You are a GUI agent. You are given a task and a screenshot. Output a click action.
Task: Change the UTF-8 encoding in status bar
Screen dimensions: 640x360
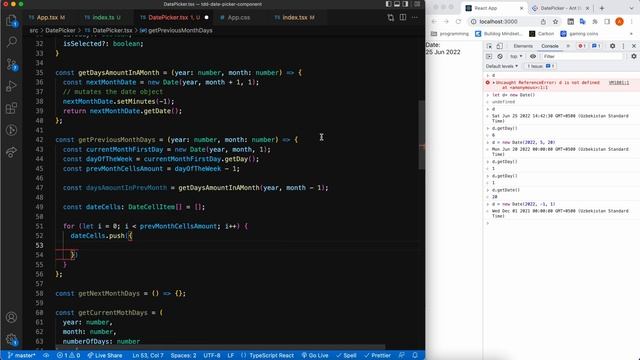pyautogui.click(x=211, y=356)
